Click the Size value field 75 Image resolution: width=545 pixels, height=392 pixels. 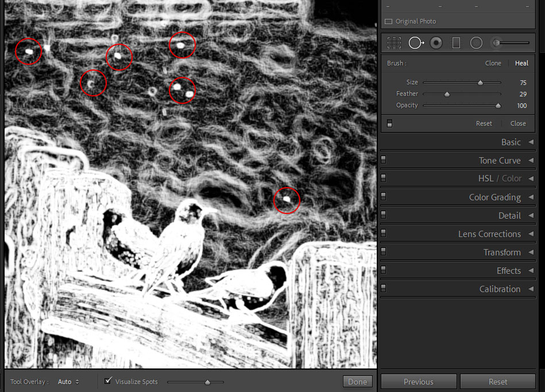[523, 83]
